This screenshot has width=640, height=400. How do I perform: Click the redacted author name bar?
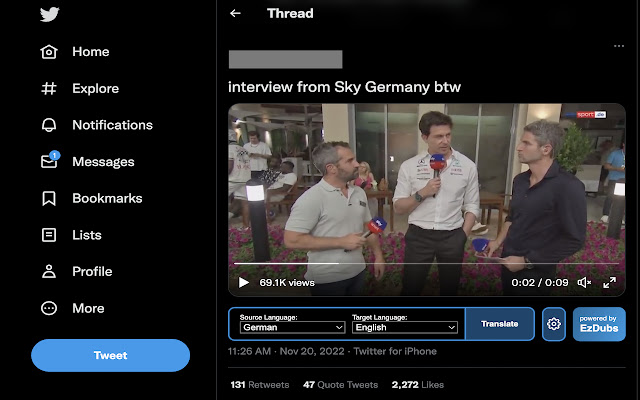pyautogui.click(x=285, y=60)
